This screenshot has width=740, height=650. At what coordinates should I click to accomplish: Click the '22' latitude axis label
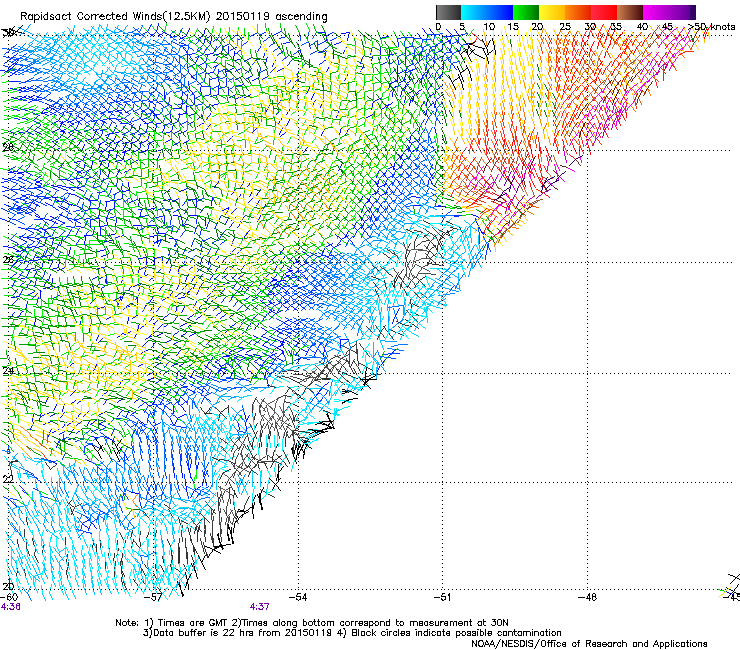[x=8, y=480]
